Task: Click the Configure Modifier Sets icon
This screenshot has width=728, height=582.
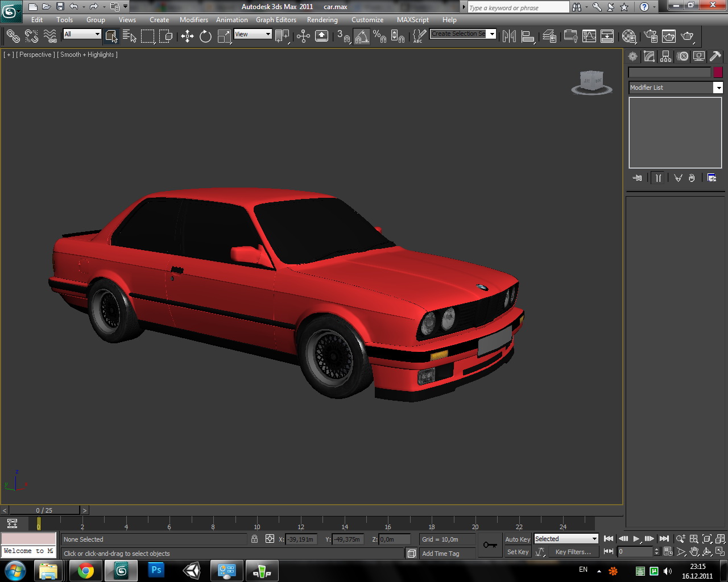Action: point(712,178)
